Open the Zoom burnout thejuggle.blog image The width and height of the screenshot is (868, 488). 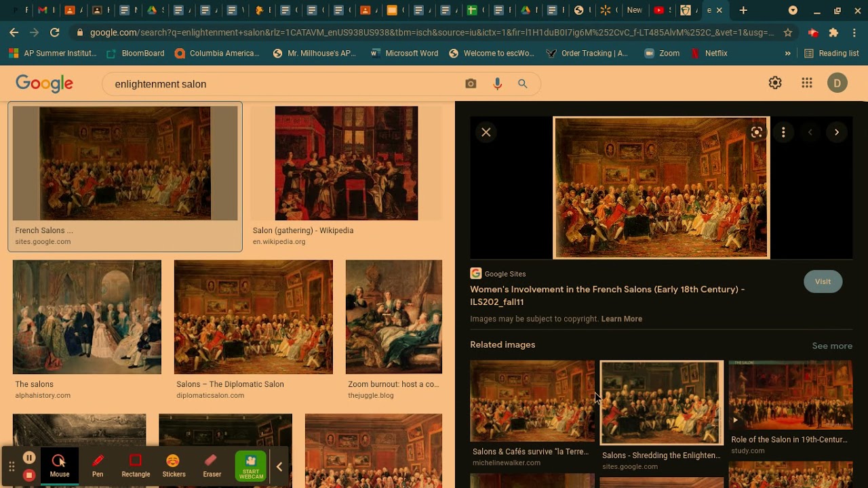394,317
